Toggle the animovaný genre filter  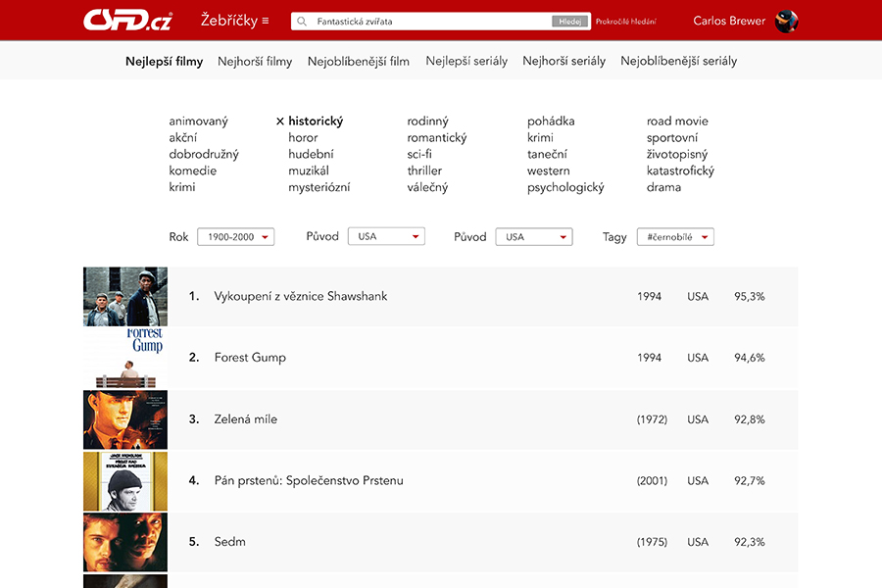(198, 122)
